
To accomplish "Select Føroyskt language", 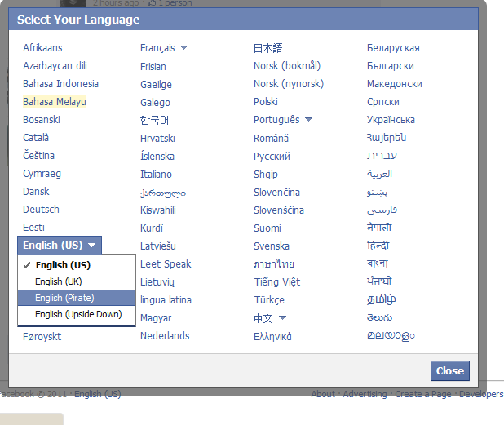I will 42,337.
